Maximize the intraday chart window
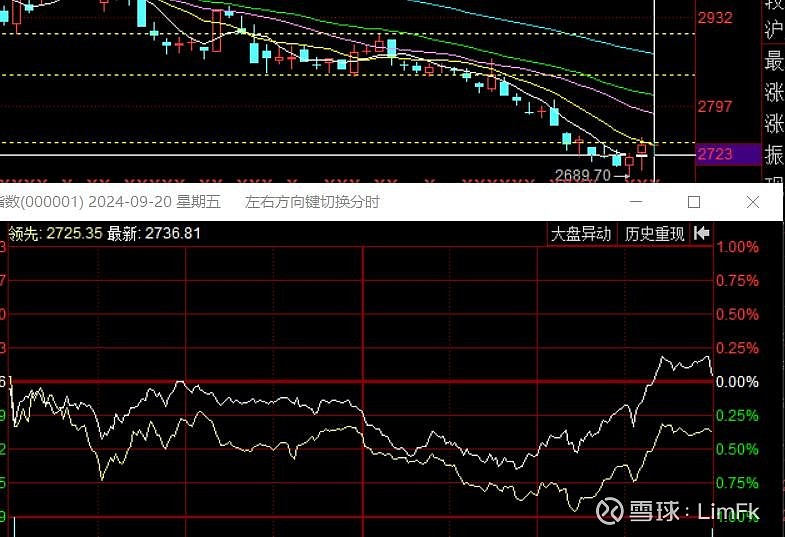This screenshot has height=537, width=785. pos(694,202)
